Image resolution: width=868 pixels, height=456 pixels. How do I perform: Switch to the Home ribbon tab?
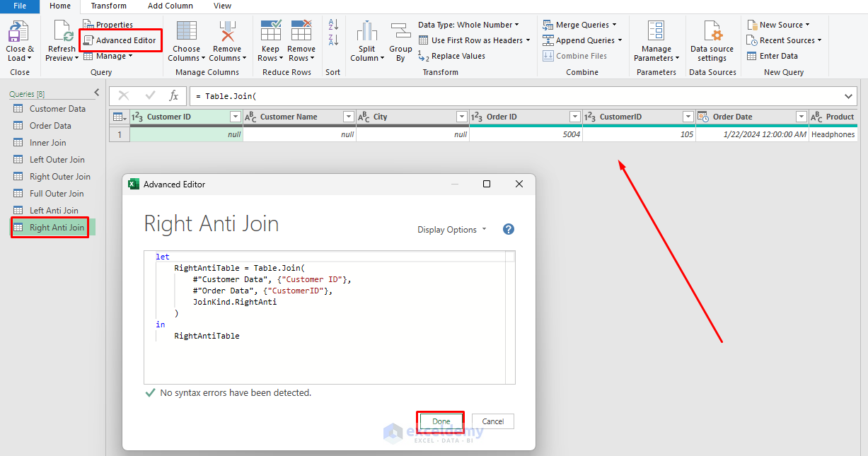[60, 6]
